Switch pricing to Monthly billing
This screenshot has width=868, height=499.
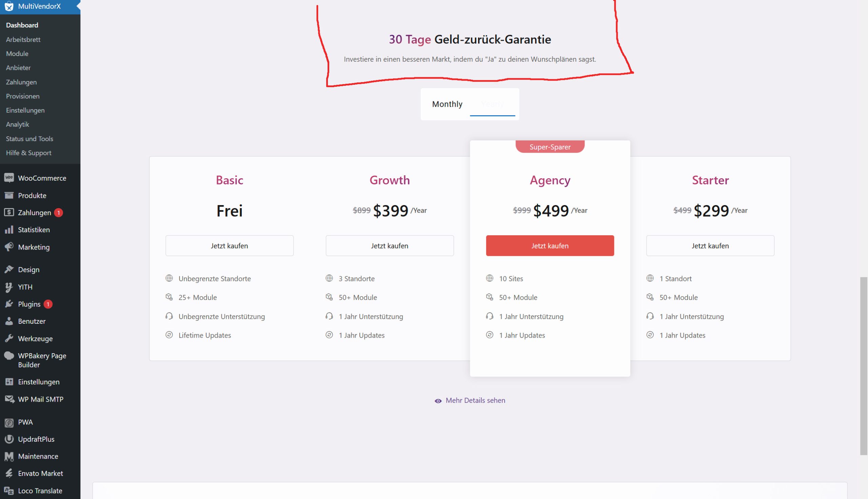[447, 104]
